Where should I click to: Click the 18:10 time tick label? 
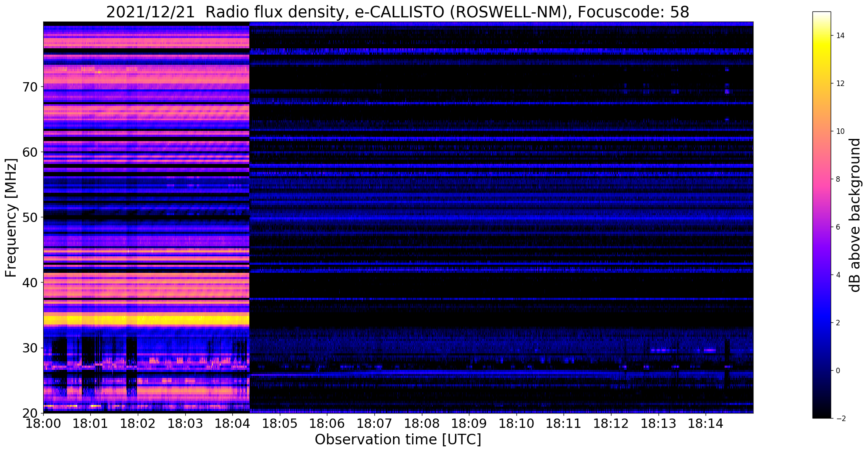[516, 423]
